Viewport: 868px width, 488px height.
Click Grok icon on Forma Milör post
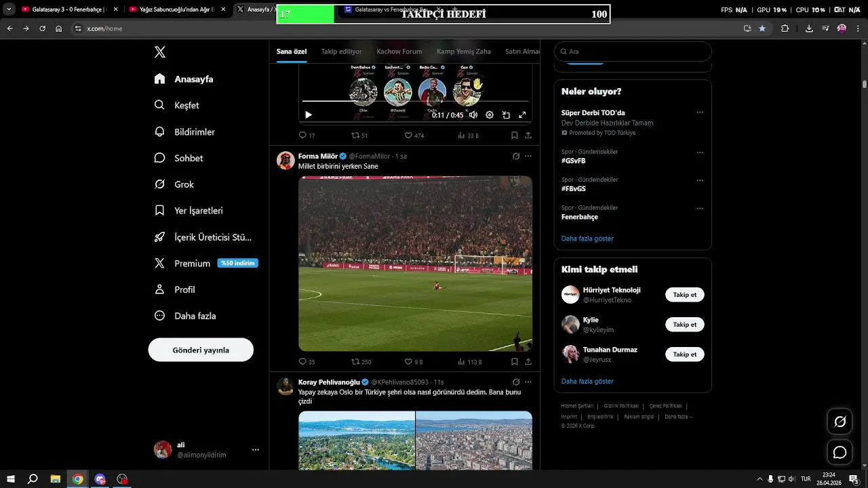[516, 156]
